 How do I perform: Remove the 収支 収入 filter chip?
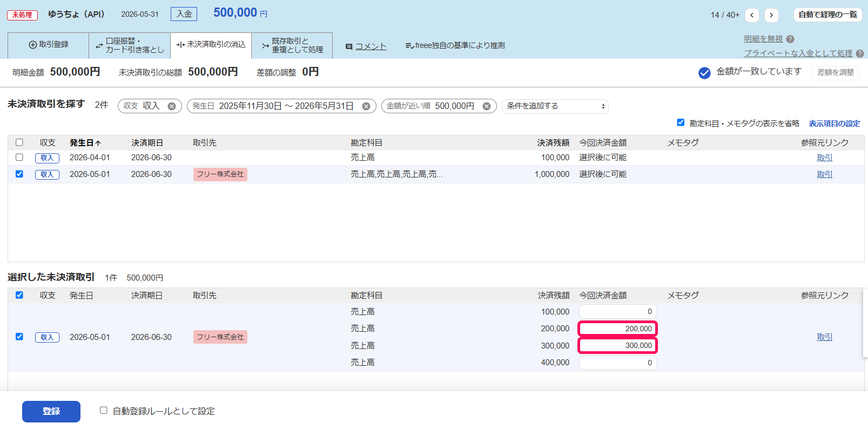(172, 106)
